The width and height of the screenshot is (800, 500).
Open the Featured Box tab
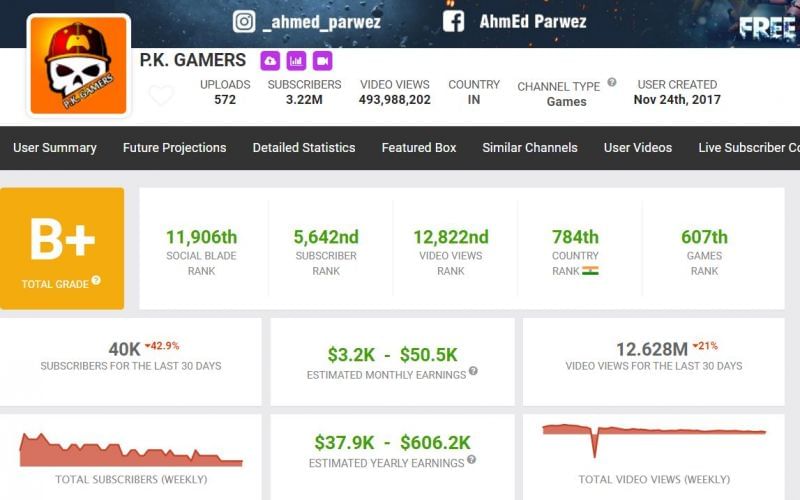(418, 147)
